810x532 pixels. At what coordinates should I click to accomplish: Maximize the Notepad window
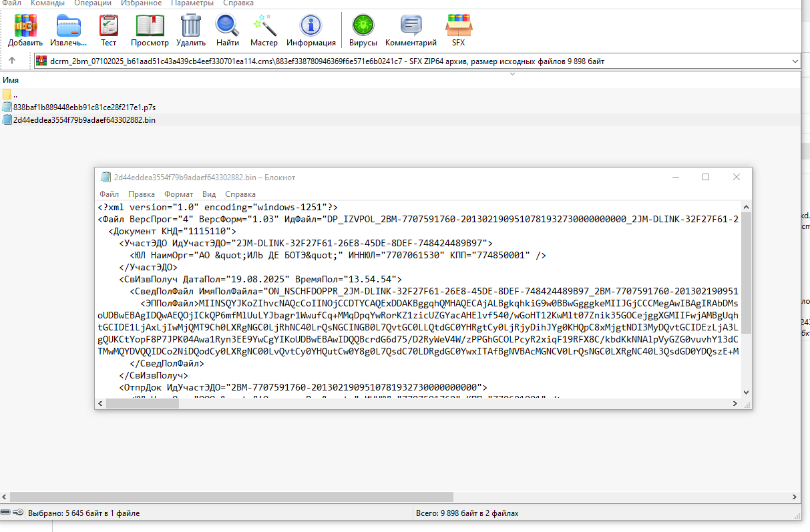tap(706, 177)
